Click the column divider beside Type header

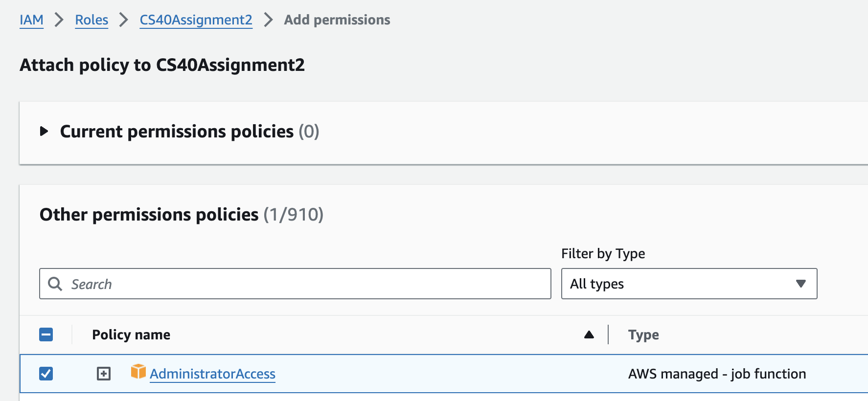click(x=608, y=334)
